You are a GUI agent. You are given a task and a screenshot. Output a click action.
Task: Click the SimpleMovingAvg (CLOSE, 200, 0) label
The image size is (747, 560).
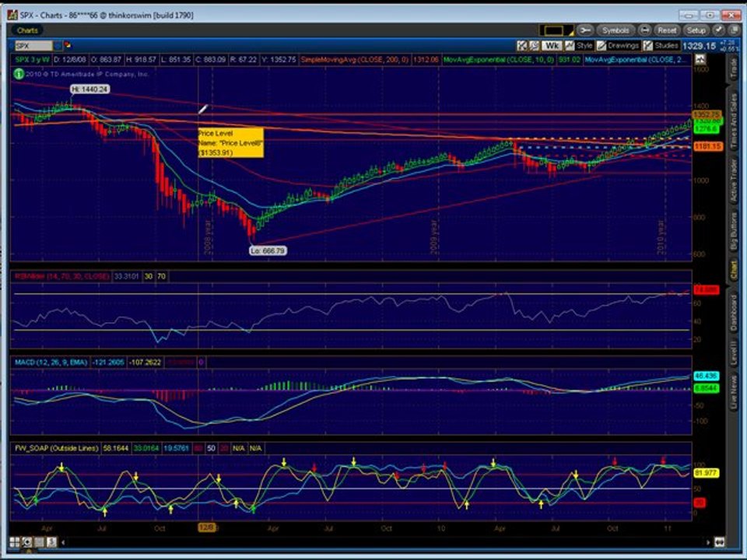point(355,60)
